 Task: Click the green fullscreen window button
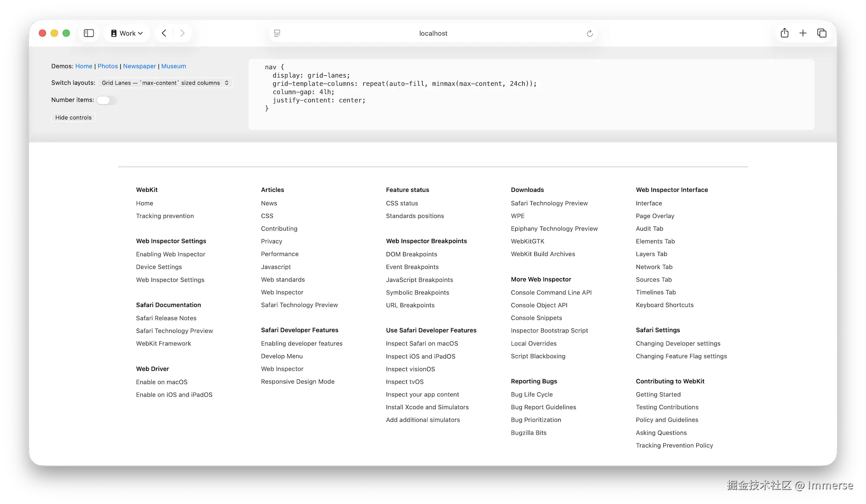click(x=66, y=33)
